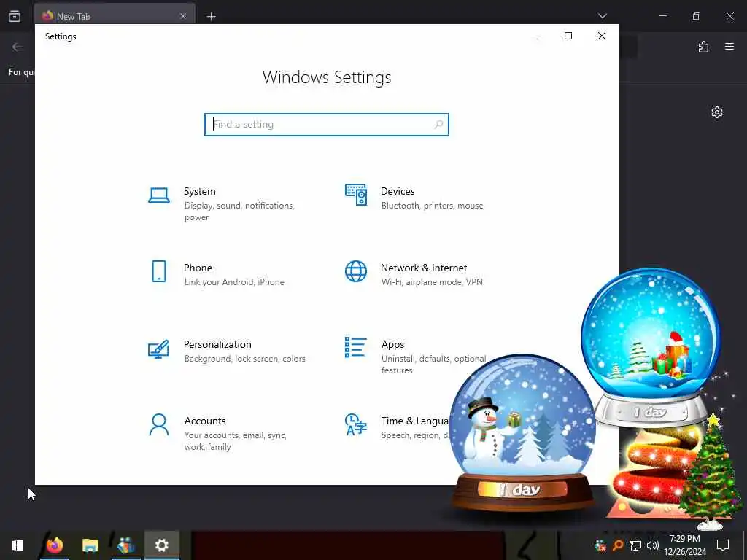
Task: Click 'Display, sound, notifications, power' description
Action: [x=239, y=211]
